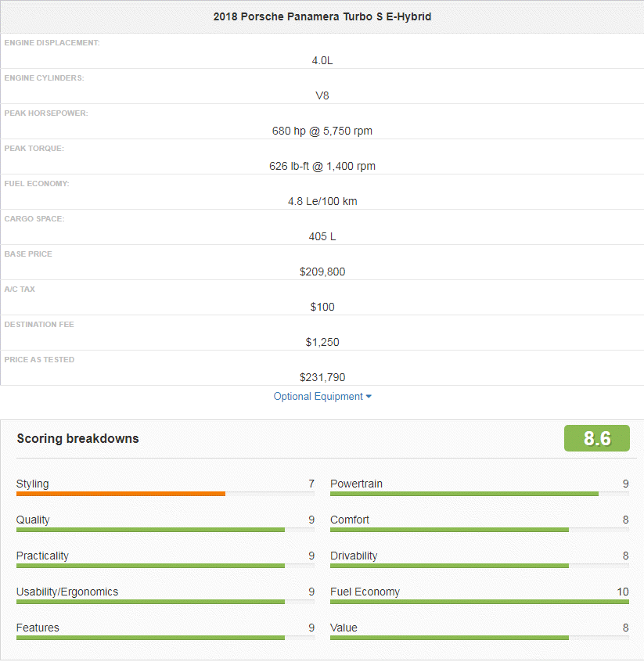The width and height of the screenshot is (644, 662).
Task: Click the $209,800 base price value
Action: (x=322, y=272)
